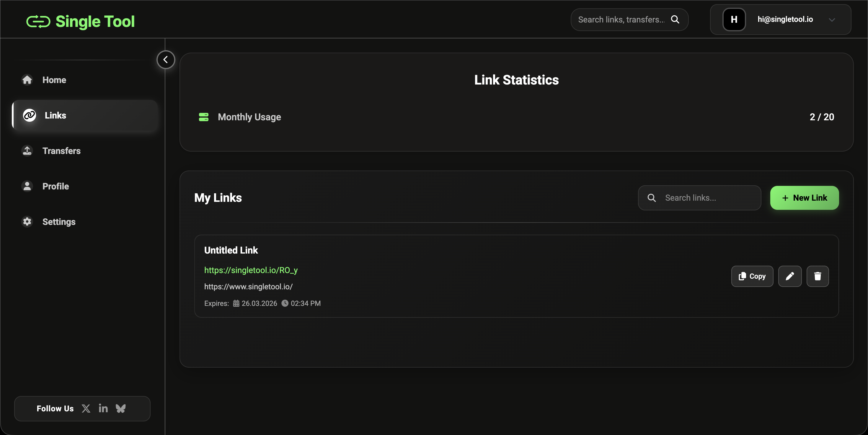Navigate to Transfers in the sidebar menu
868x435 pixels.
62,151
